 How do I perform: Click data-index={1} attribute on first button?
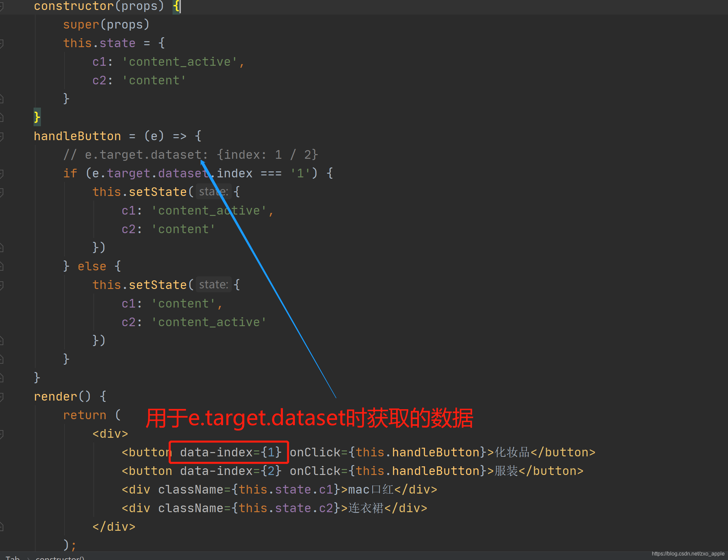pos(231,452)
